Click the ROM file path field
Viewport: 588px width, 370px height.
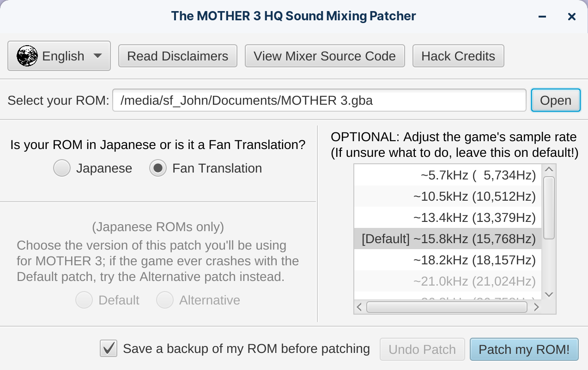tap(320, 100)
